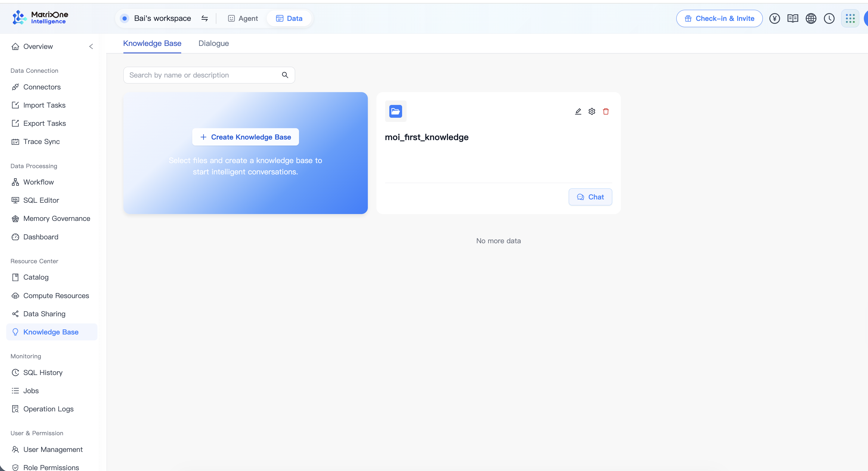Click the Chat button on the card
The width and height of the screenshot is (868, 471).
[590, 197]
